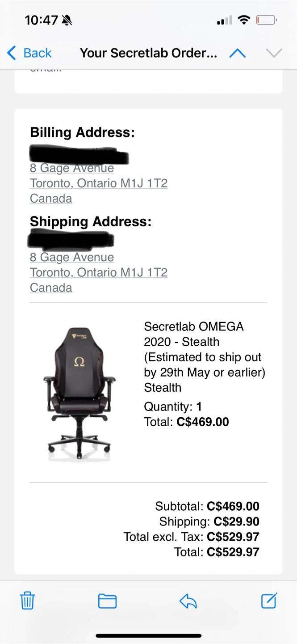Open shipping address link "8 Gage Avenue"

coord(72,258)
